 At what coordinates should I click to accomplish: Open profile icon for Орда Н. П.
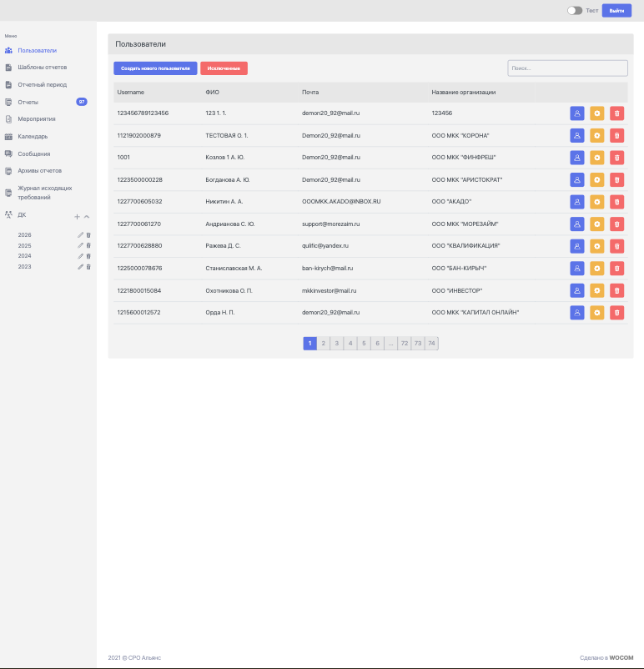coord(577,313)
